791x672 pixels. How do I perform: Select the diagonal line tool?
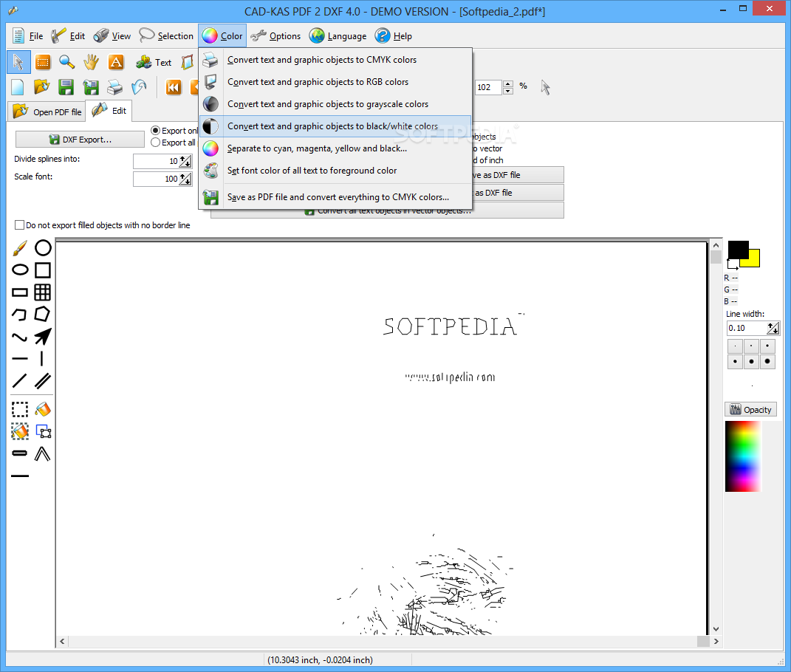tap(20, 381)
